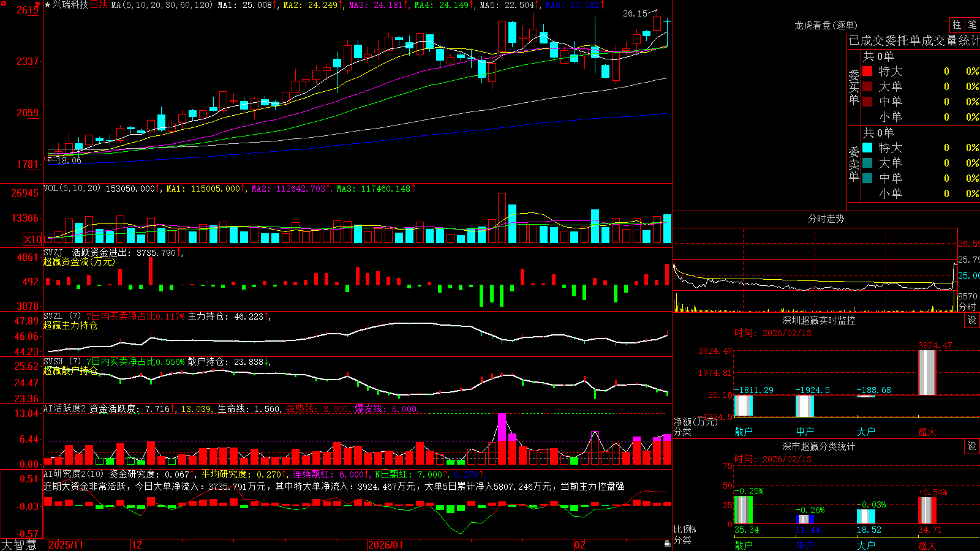Click the teal 大单 sell-order swatch
Image resolution: width=980 pixels, height=551 pixels.
click(867, 163)
